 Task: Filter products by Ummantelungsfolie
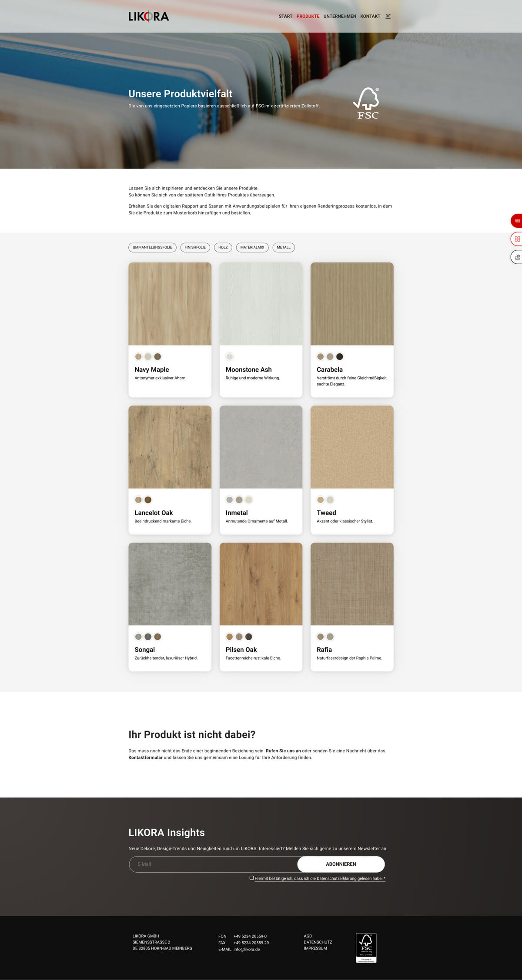pyautogui.click(x=152, y=247)
